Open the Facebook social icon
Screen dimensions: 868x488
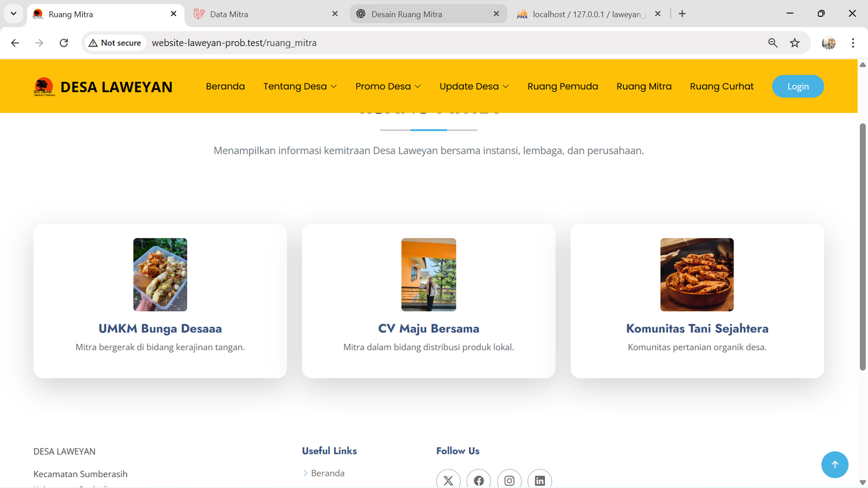pos(478,480)
